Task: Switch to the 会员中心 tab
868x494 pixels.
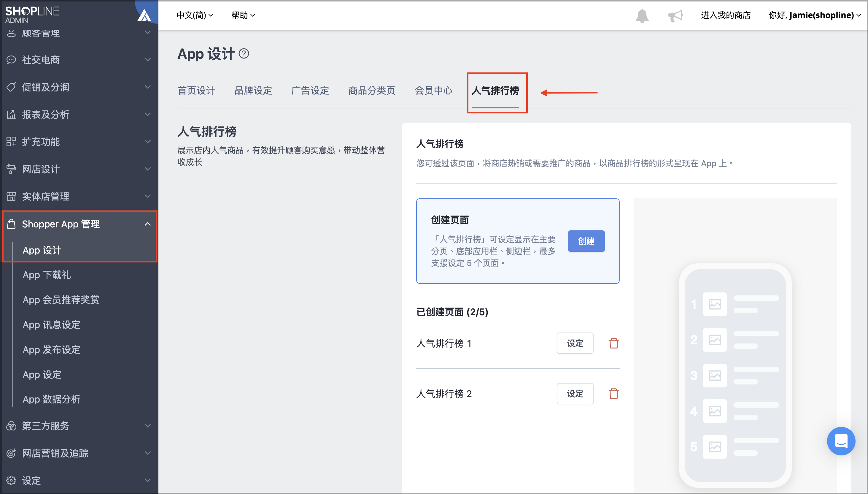Action: coord(433,91)
